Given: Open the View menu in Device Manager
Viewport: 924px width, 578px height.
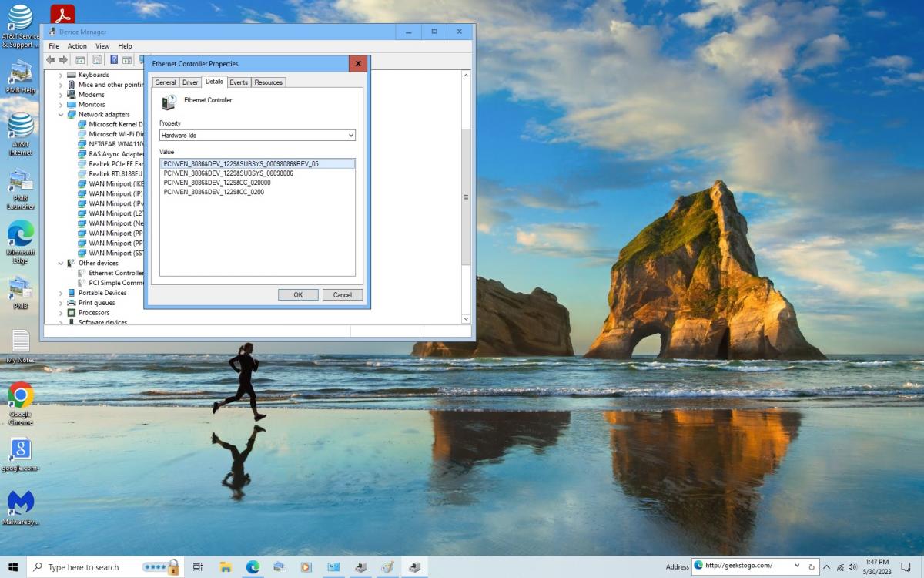Looking at the screenshot, I should (102, 46).
